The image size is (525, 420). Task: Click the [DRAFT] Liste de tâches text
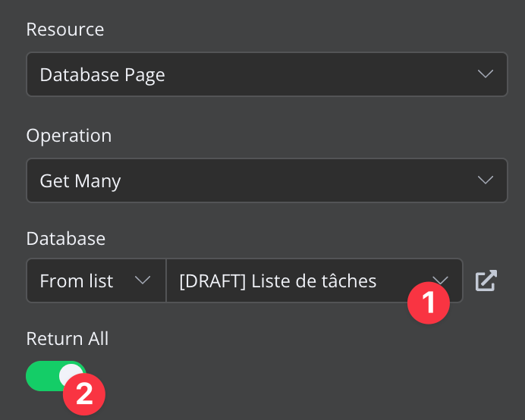pos(278,281)
